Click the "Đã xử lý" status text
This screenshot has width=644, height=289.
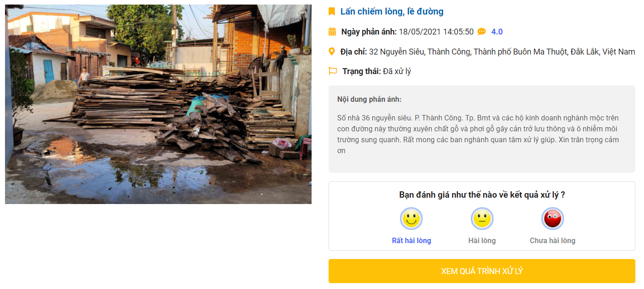coord(397,71)
